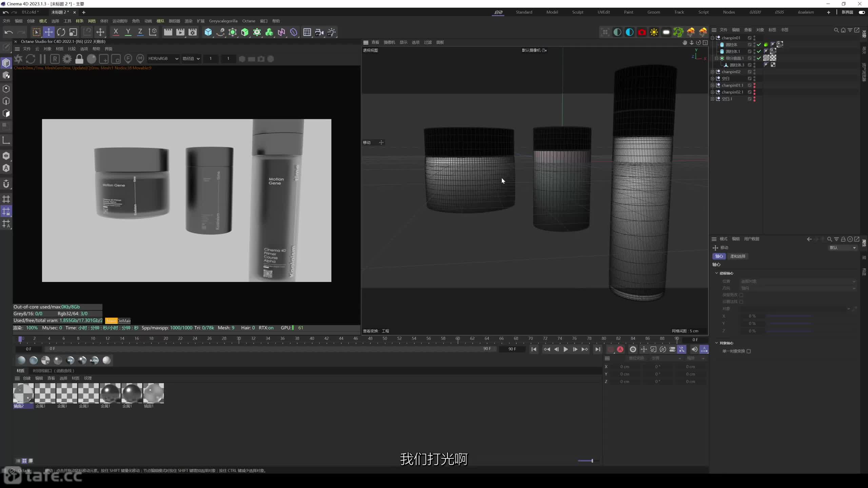Viewport: 868px width, 488px height.
Task: Toggle Octane lock resolution padlock
Action: [79, 59]
